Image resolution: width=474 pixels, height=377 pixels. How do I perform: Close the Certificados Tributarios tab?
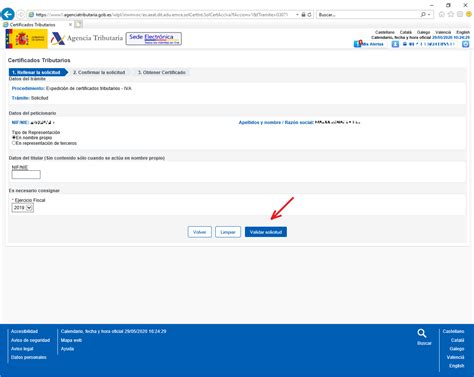[x=70, y=25]
